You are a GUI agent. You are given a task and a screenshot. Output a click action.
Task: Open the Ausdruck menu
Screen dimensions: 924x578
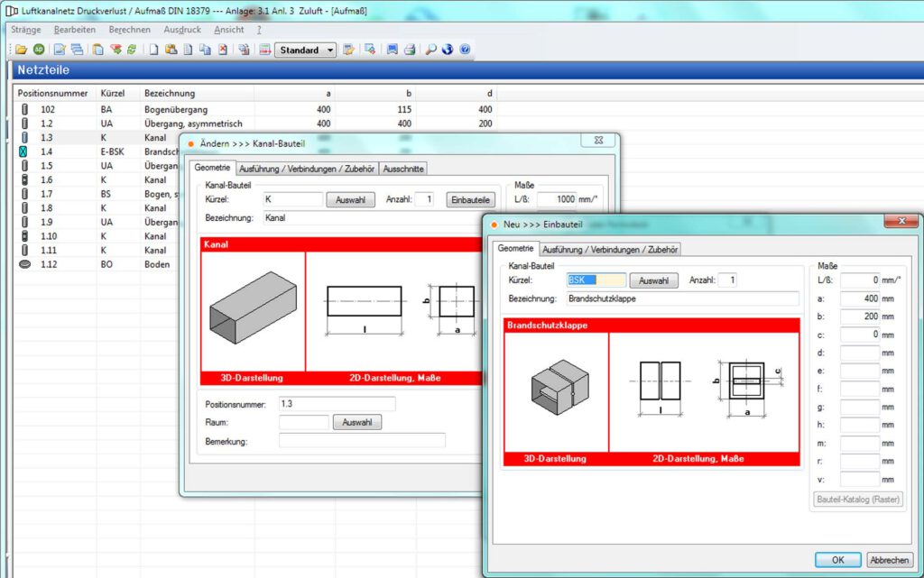tap(182, 30)
